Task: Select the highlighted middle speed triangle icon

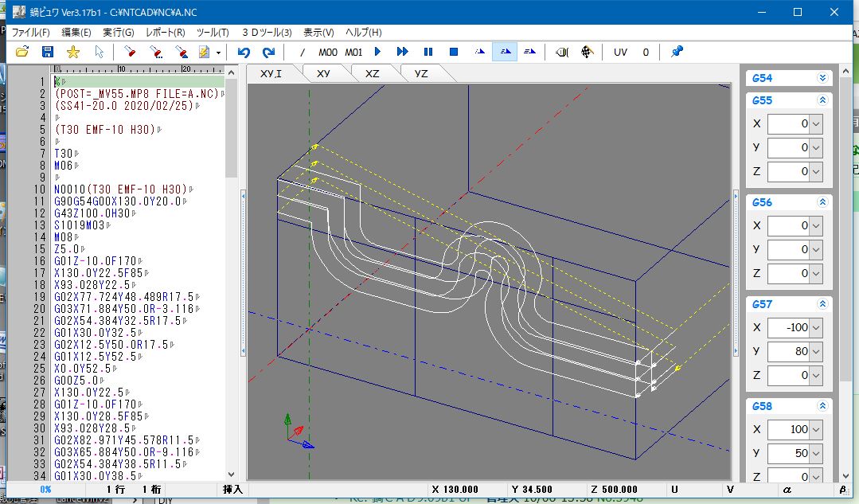Action: [x=505, y=52]
